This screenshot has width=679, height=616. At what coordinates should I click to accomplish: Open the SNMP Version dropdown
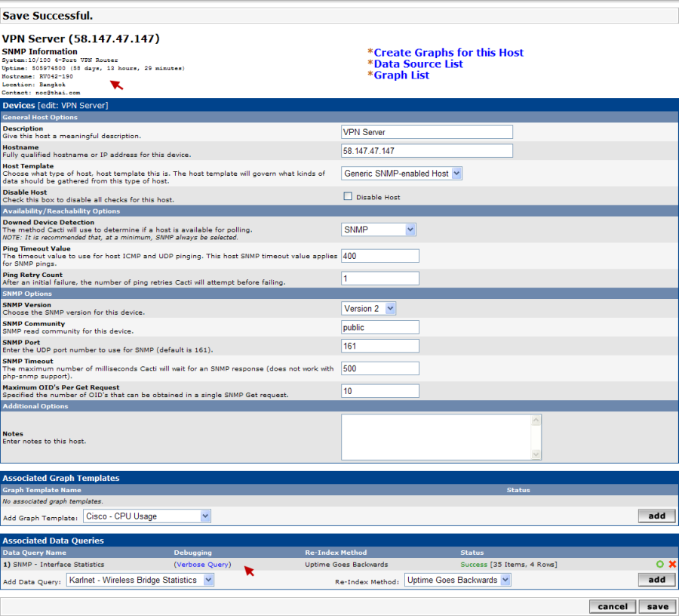click(x=369, y=308)
